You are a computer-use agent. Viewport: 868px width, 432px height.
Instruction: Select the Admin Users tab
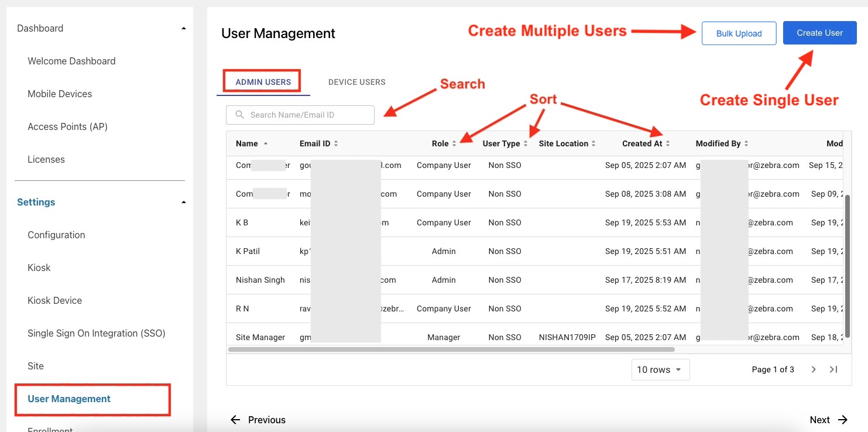[x=263, y=82]
